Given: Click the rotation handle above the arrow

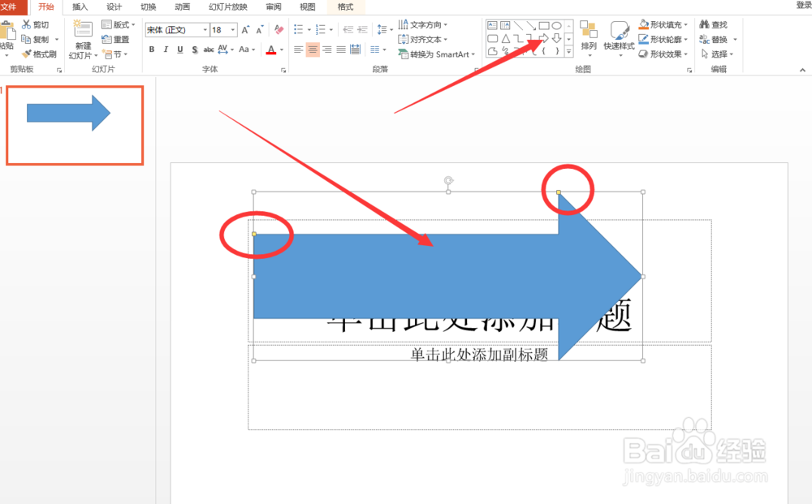Looking at the screenshot, I should point(448,180).
